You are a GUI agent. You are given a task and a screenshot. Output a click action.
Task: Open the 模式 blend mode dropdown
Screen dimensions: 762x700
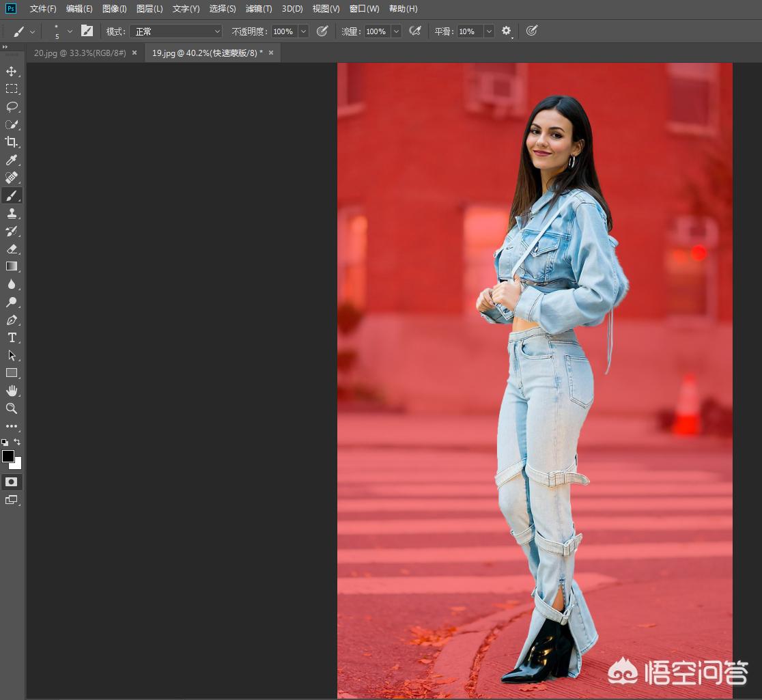tap(175, 31)
